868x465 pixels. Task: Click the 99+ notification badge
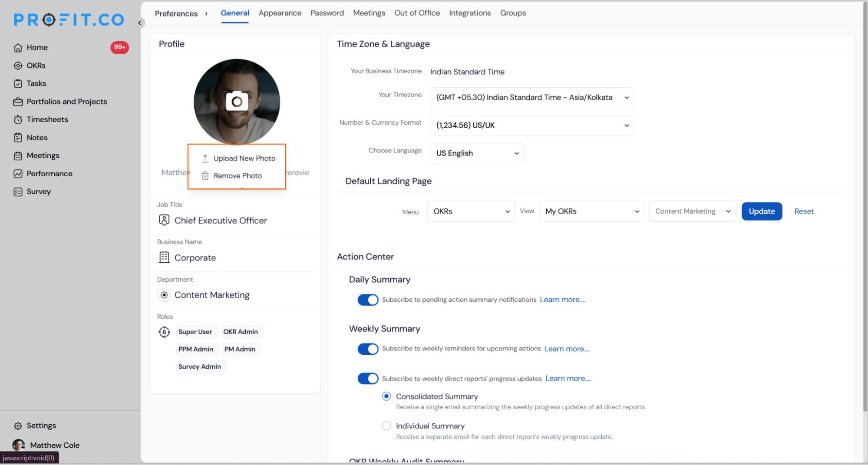coord(119,47)
